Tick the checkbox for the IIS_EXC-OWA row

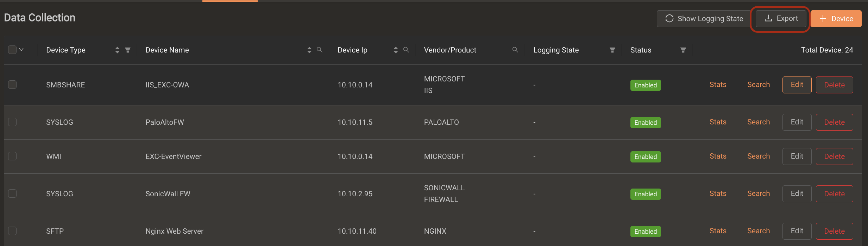[12, 85]
